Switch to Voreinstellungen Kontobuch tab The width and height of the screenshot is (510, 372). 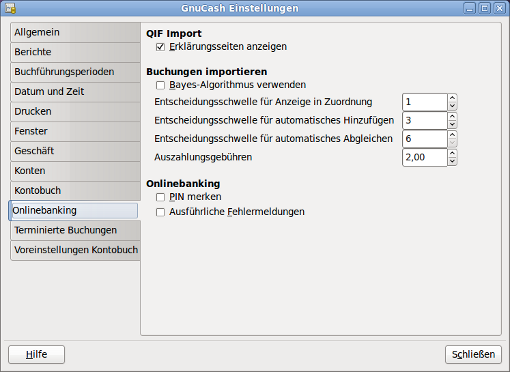tap(75, 250)
